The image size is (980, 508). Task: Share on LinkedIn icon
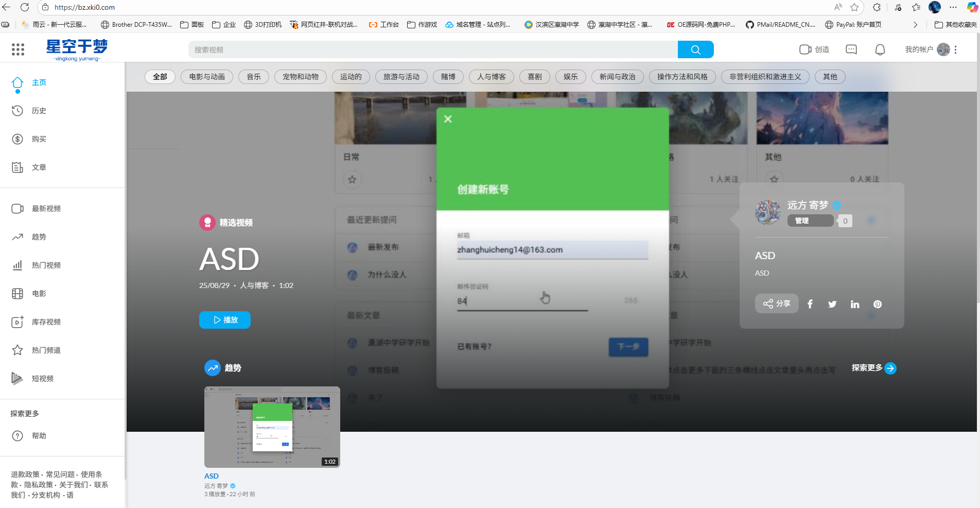tap(855, 304)
